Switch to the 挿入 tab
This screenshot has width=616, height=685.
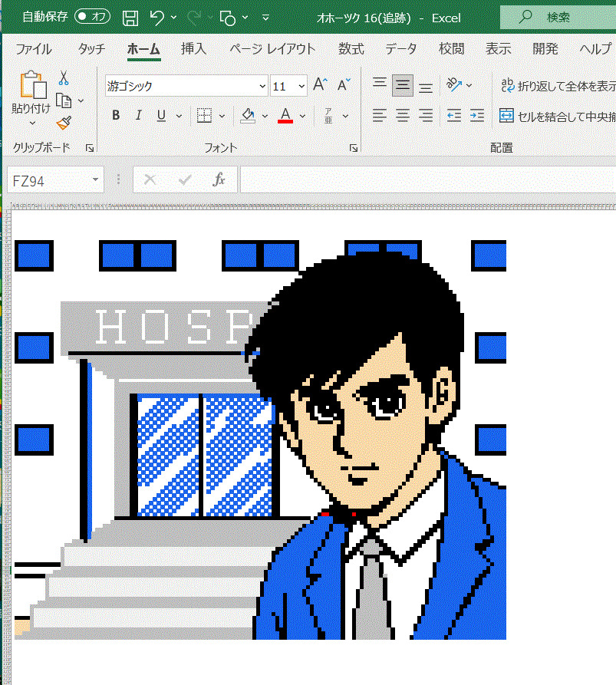[193, 49]
